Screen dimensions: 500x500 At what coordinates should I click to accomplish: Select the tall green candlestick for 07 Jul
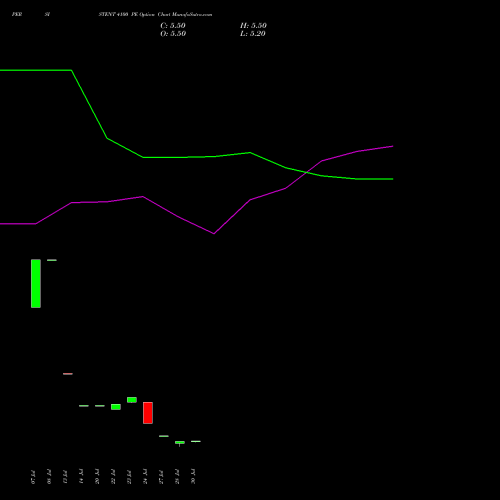tap(36, 283)
